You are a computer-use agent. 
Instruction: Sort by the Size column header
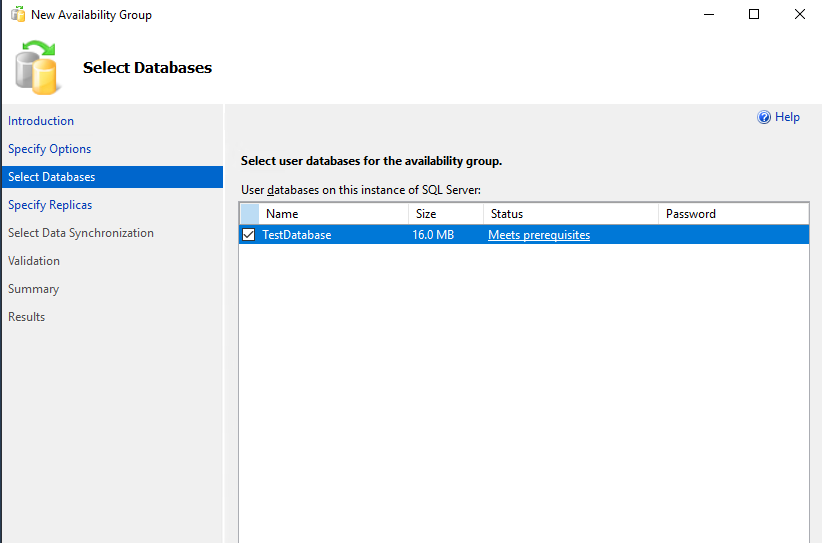446,214
